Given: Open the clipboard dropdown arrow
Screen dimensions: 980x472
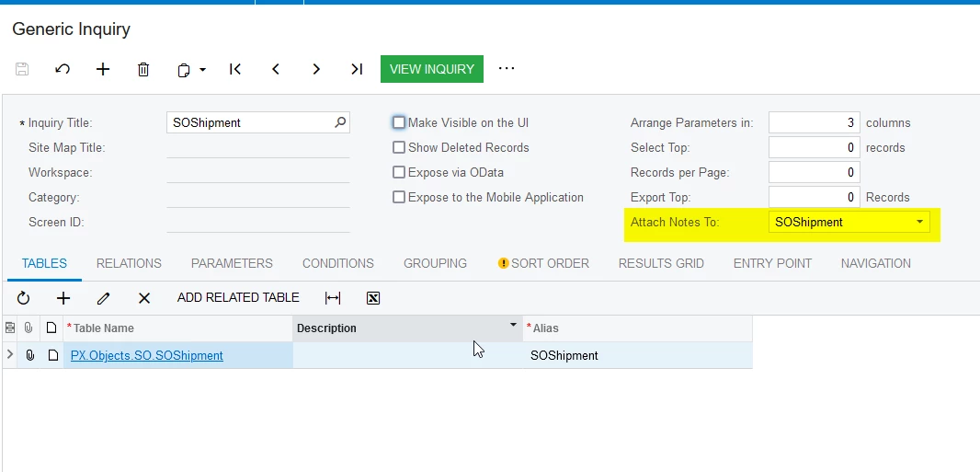Looking at the screenshot, I should click(202, 69).
